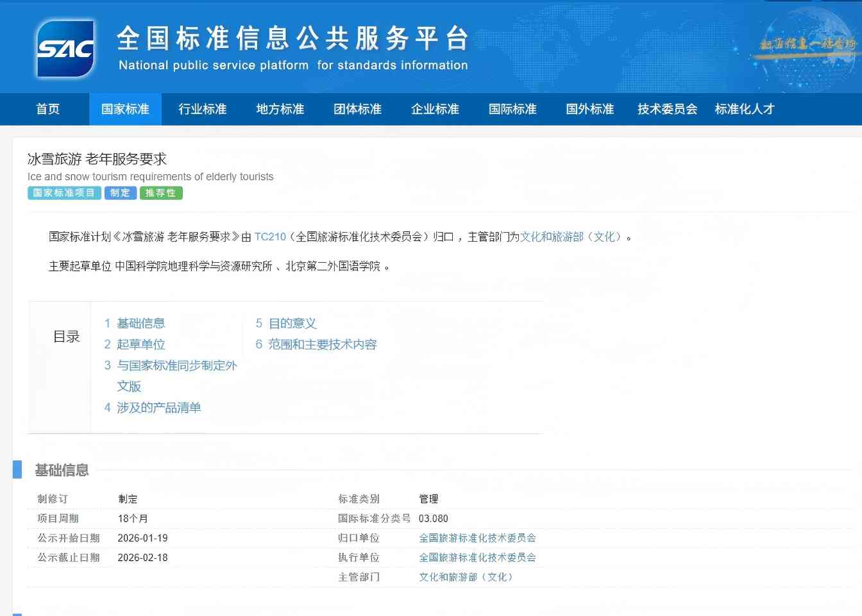
Task: Open the 地方标准 section
Action: [x=280, y=109]
